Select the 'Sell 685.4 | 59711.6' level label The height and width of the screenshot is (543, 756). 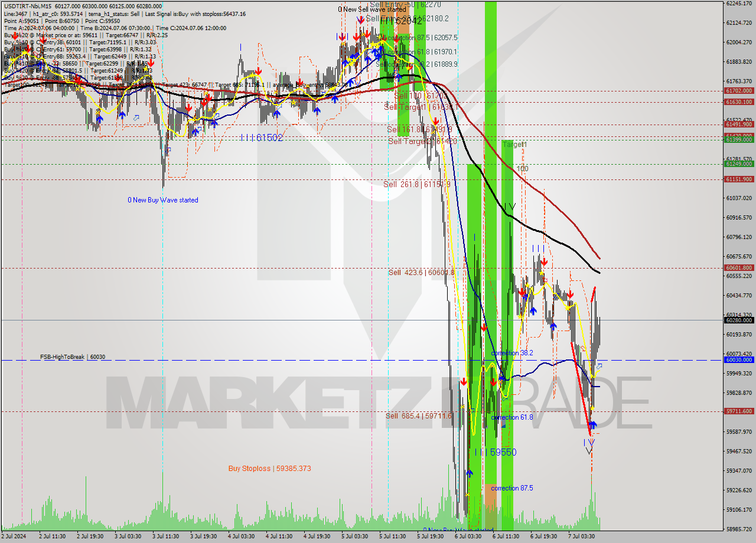pyautogui.click(x=419, y=416)
